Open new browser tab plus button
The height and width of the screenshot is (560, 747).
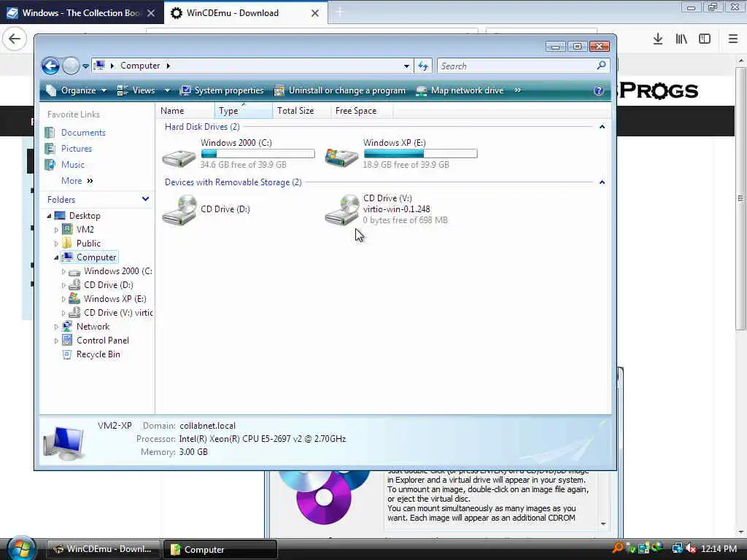(339, 13)
